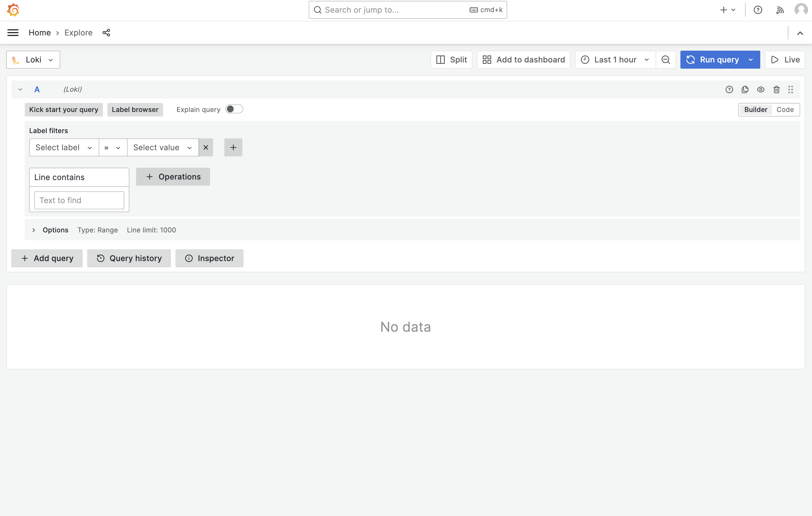
Task: Open the Loki data source dropdown
Action: (33, 60)
